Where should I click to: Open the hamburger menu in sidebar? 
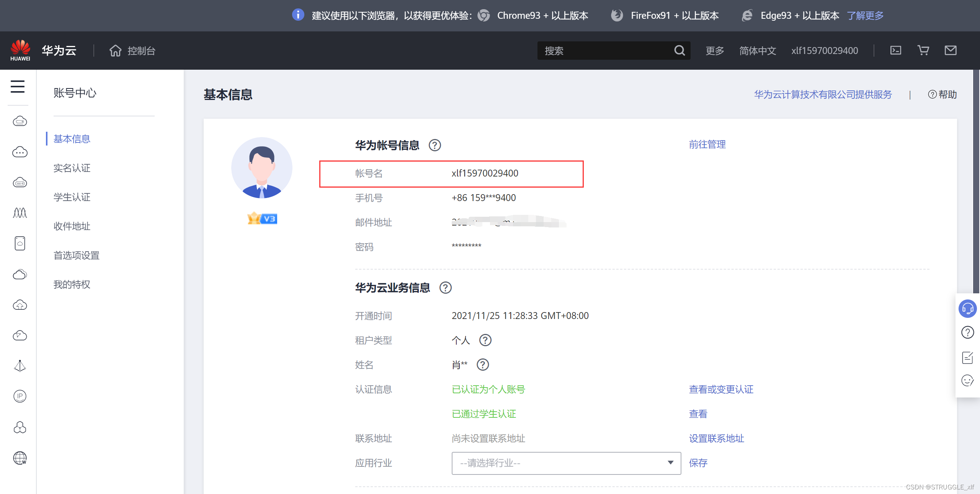click(x=18, y=87)
